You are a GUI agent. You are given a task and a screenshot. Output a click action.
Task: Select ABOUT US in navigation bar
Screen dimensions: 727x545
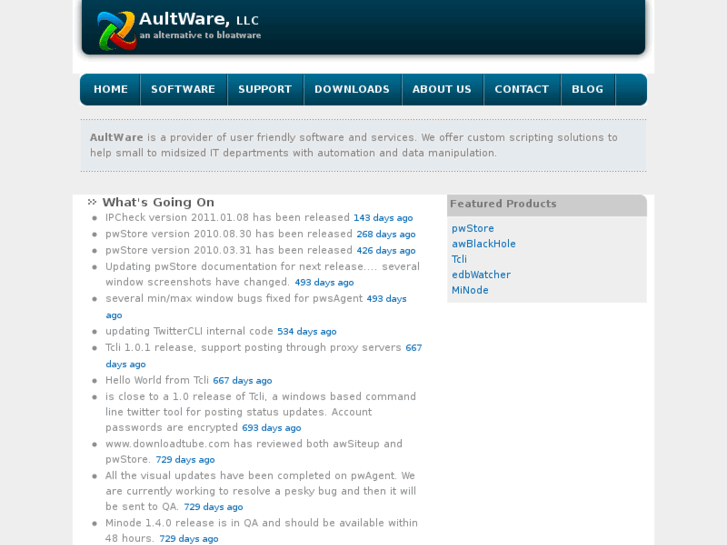click(442, 89)
